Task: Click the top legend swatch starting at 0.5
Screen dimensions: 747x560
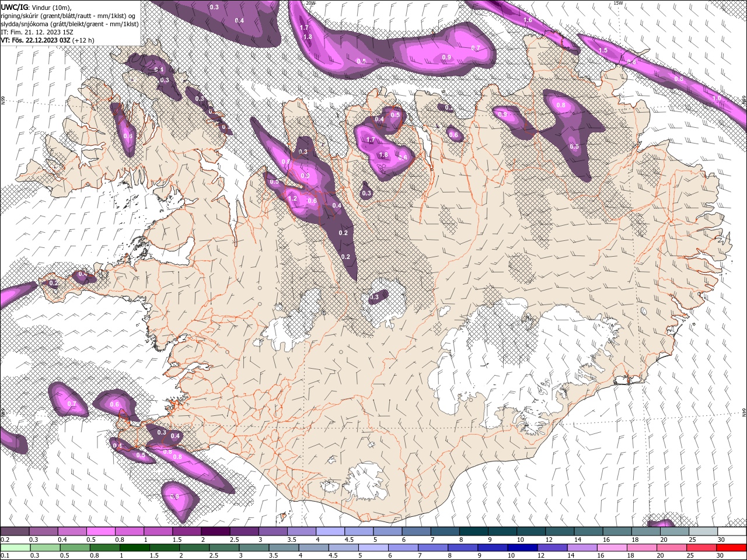Action: (x=100, y=531)
